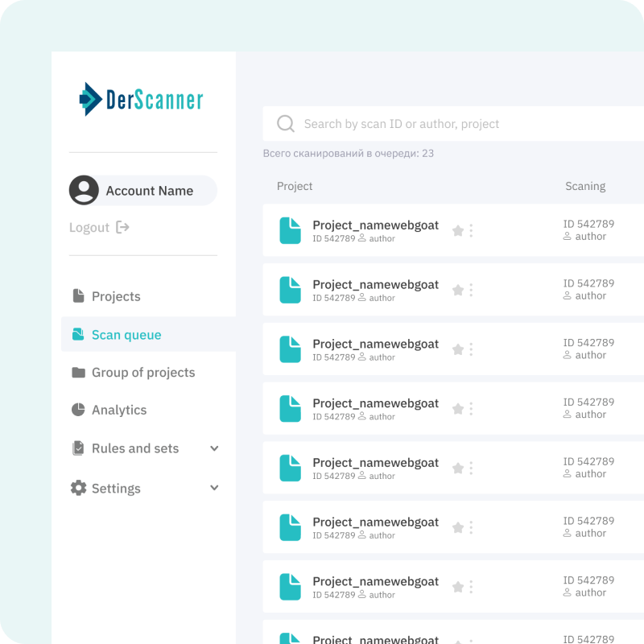This screenshot has width=644, height=644.
Task: Click the Projects file icon in sidebar
Action: (x=77, y=296)
